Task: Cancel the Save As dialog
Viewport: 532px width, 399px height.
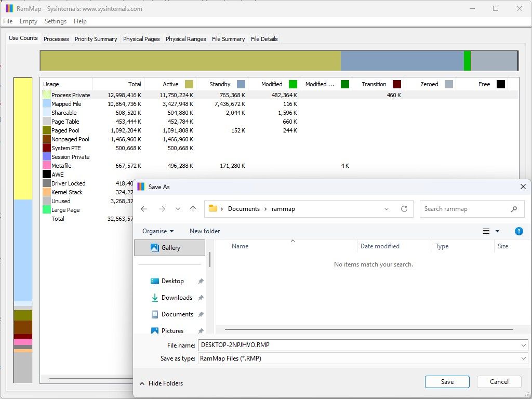Action: point(499,382)
